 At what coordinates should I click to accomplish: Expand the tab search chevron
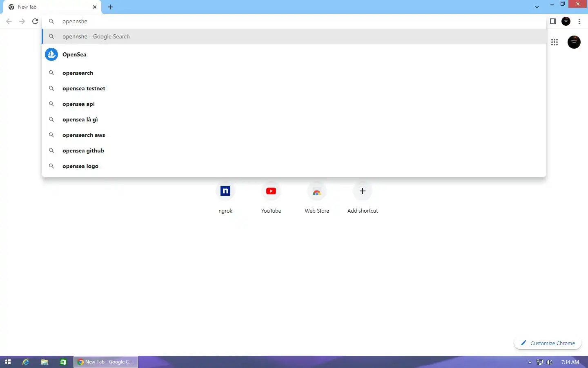pos(537,7)
